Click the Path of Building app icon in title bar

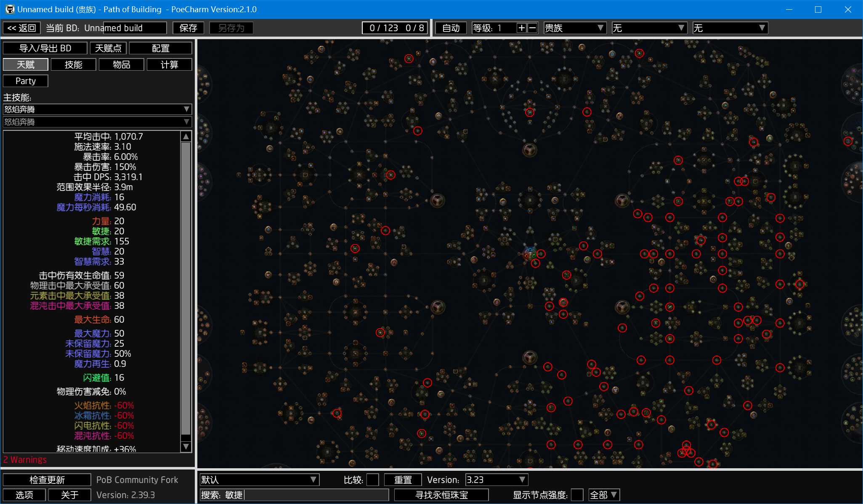9,9
